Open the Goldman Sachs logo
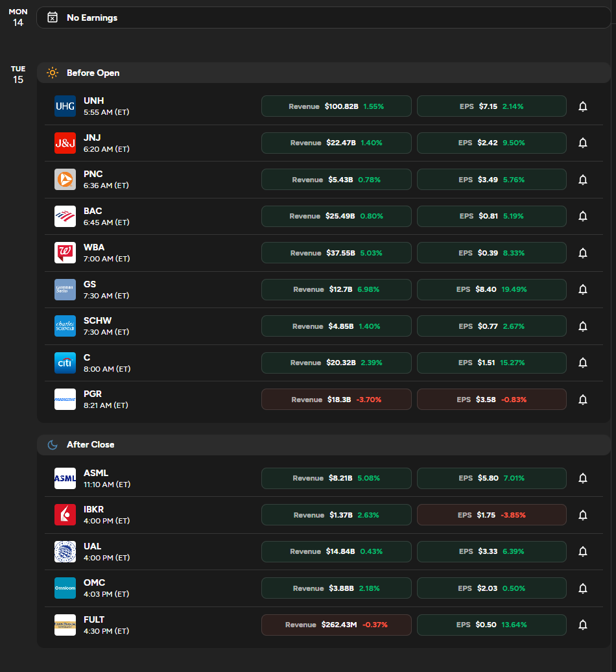 [65, 289]
